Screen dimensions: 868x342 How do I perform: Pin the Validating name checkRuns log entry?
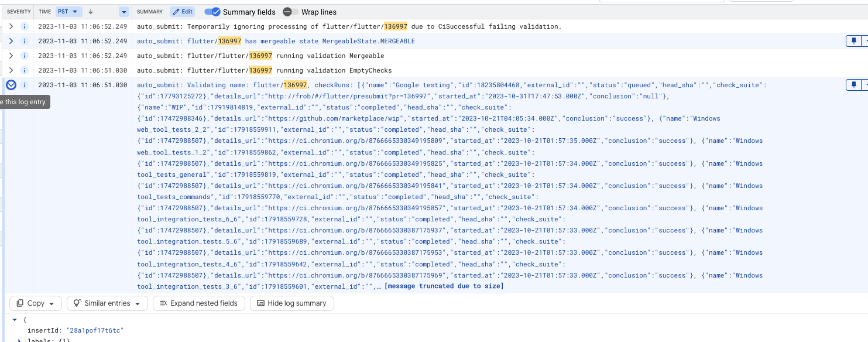pos(853,85)
